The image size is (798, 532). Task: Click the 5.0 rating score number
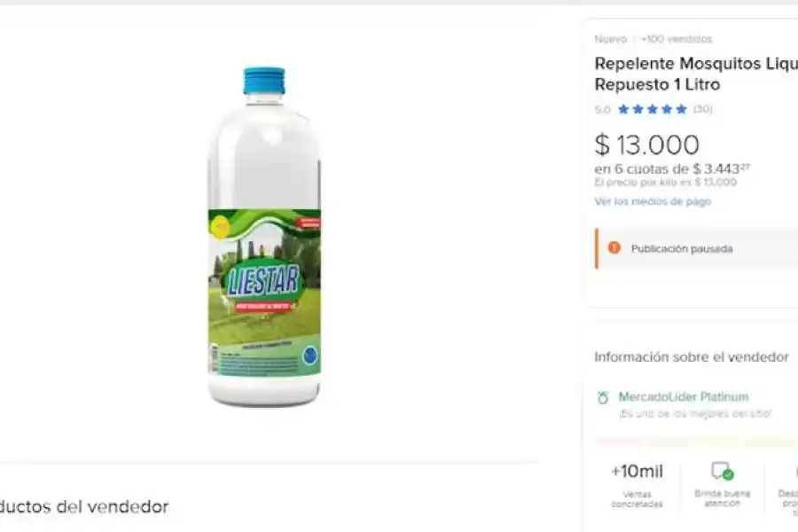(602, 110)
